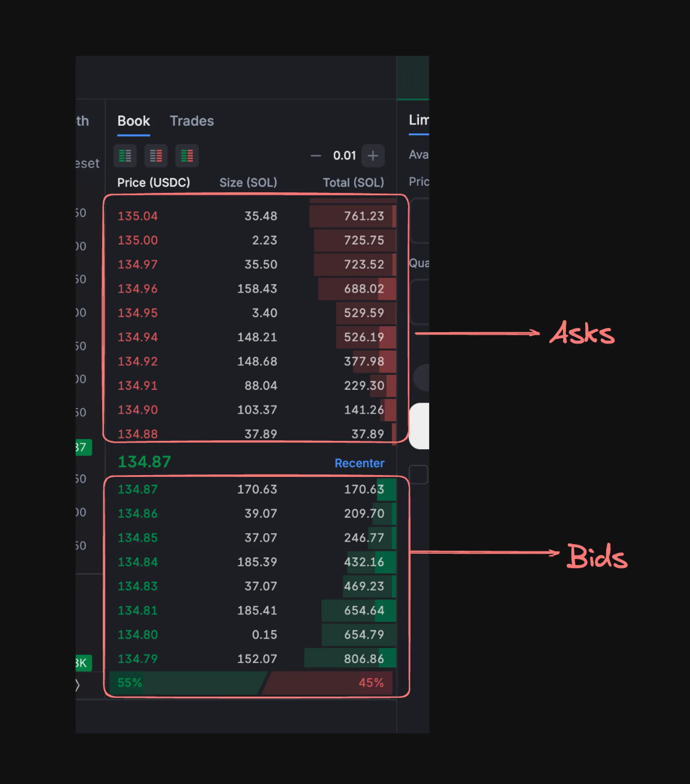Image resolution: width=690 pixels, height=784 pixels.
Task: Click the lowest ask price 134.88
Action: click(x=137, y=434)
